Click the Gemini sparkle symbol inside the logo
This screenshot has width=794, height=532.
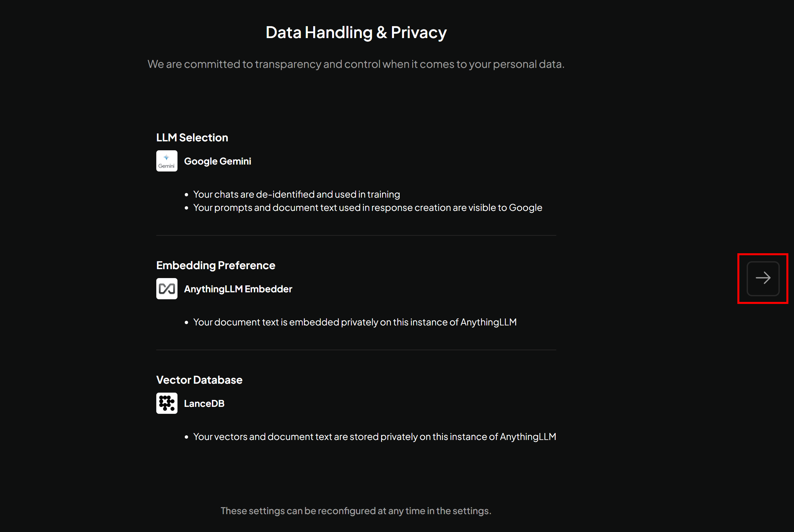(x=167, y=158)
